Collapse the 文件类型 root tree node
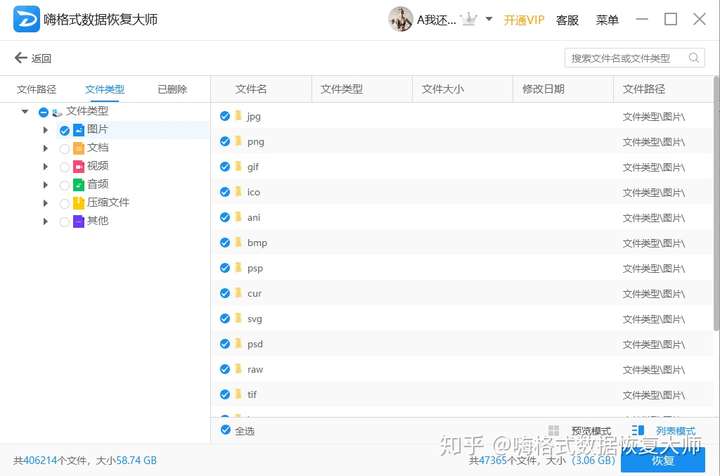Screen dimensions: 720x476 (25, 112)
